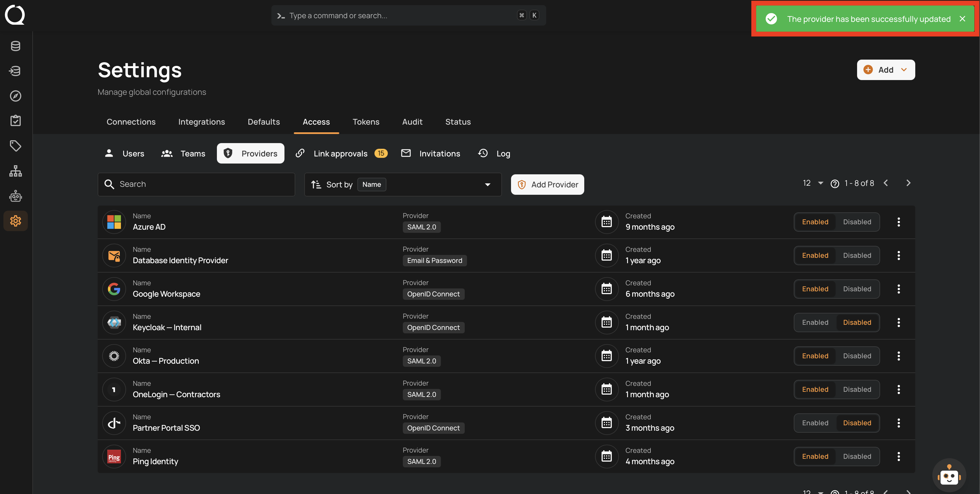Open the Link approvals sub-tab
Viewport: 980px width, 494px height.
click(x=342, y=153)
